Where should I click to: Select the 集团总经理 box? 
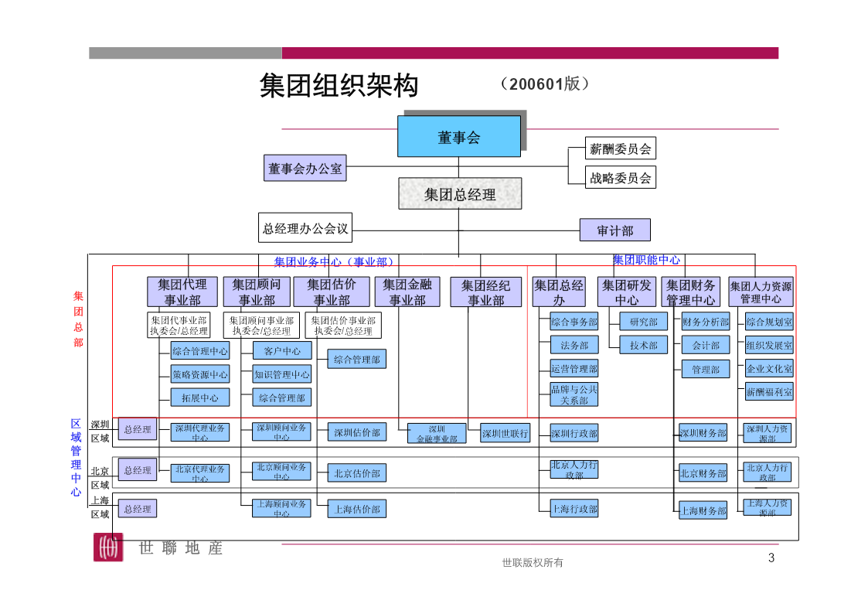pyautogui.click(x=460, y=194)
